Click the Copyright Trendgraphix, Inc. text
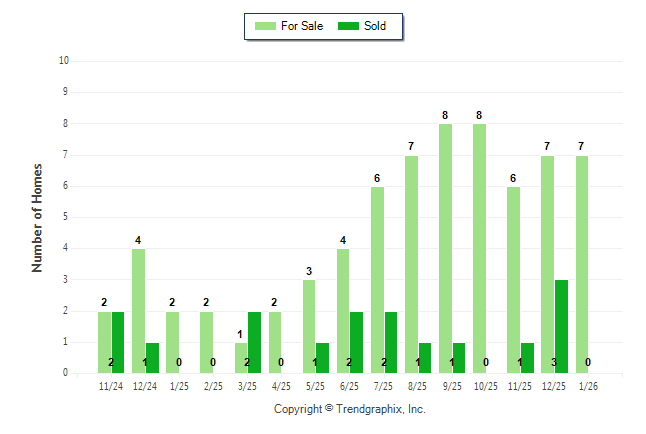Image resolution: width=646 pixels, height=434 pixels. tap(350, 409)
